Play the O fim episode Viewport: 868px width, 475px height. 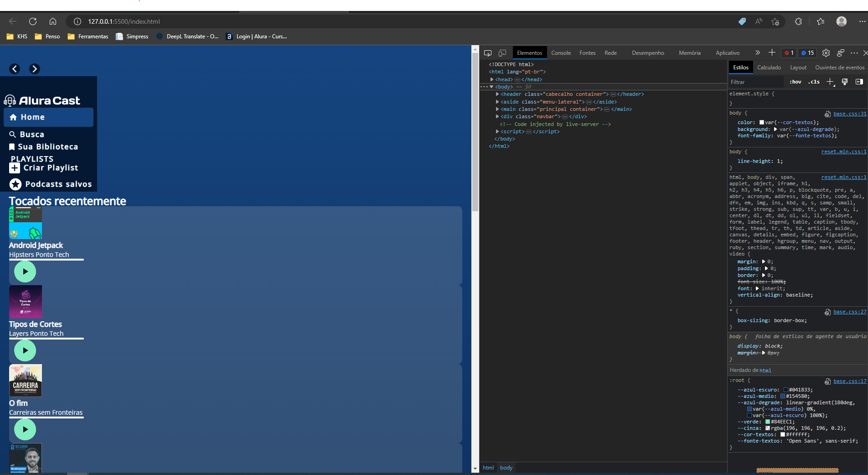25,429
